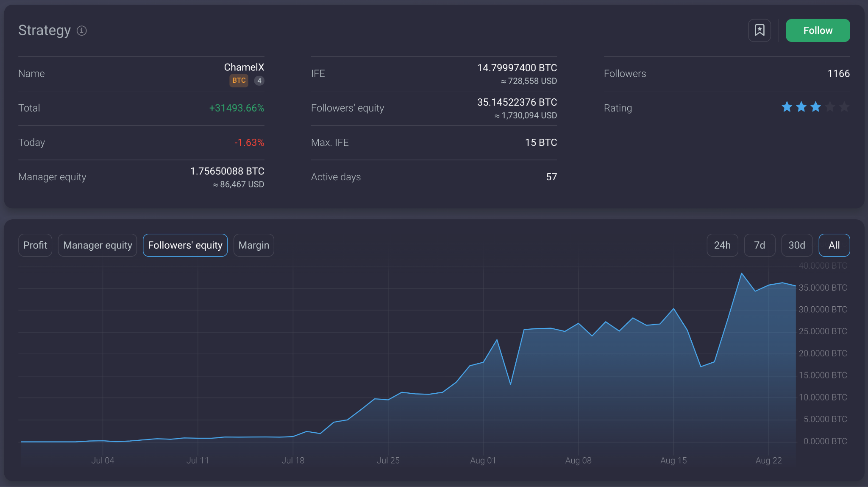Screen dimensions: 868x487
Task: Click the number 4 badge next to BTC
Action: 259,81
